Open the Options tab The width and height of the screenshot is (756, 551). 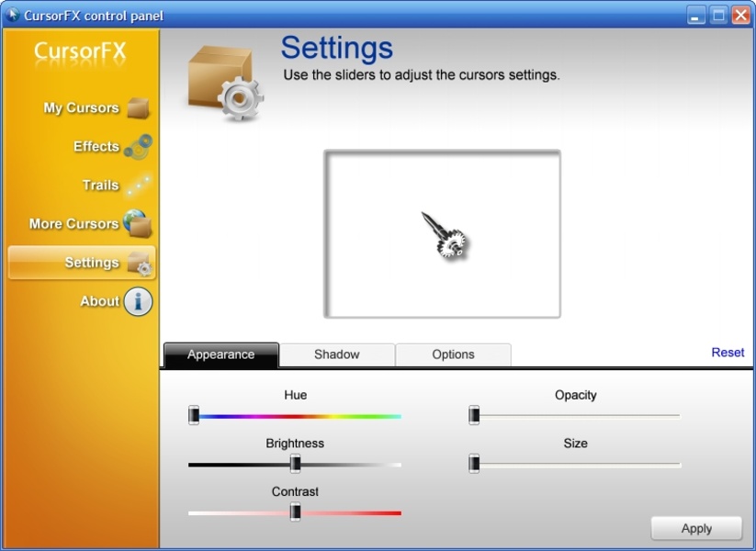(x=453, y=354)
